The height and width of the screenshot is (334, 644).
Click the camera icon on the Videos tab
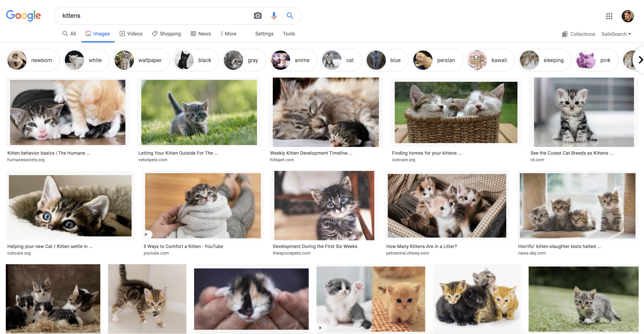tap(122, 34)
